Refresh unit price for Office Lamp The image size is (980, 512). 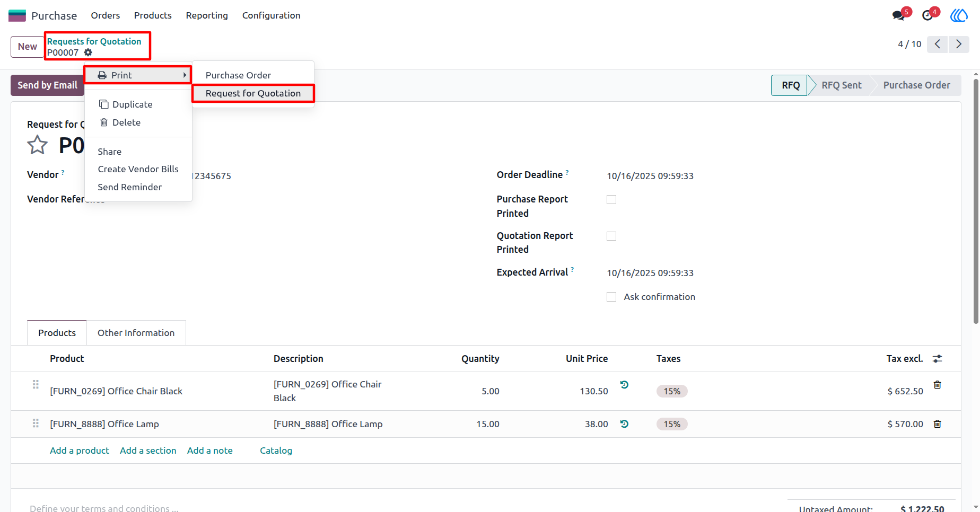(x=624, y=424)
